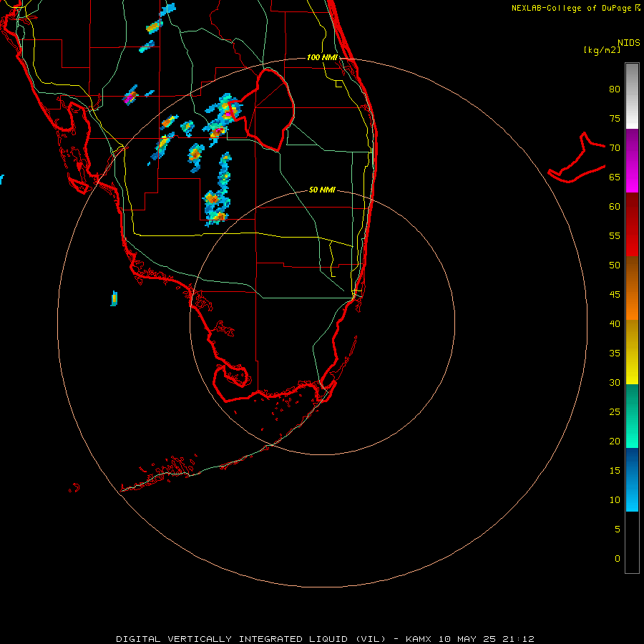Viewport: 644px width, 644px height.
Task: Click the 75 value on the color scale
Action: (x=615, y=119)
